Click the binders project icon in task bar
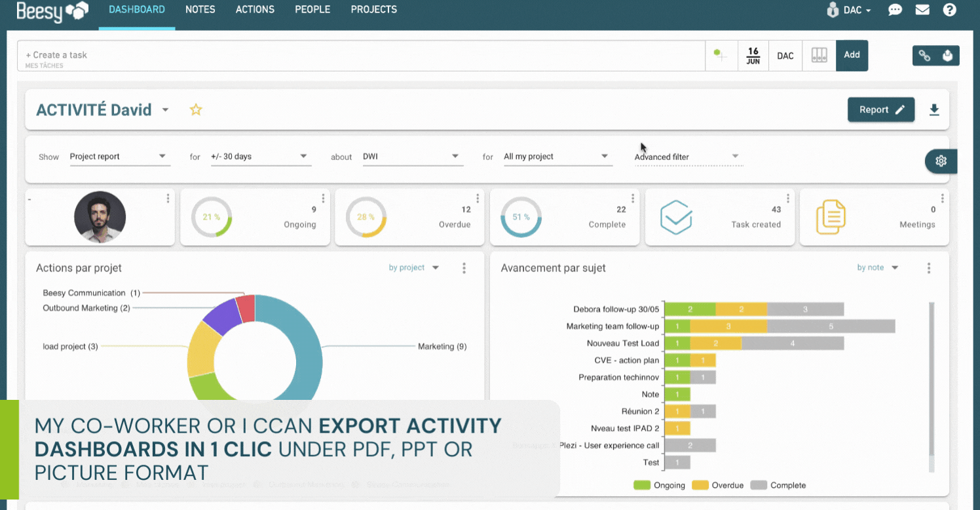Screen dimensions: 980x510 coord(820,55)
